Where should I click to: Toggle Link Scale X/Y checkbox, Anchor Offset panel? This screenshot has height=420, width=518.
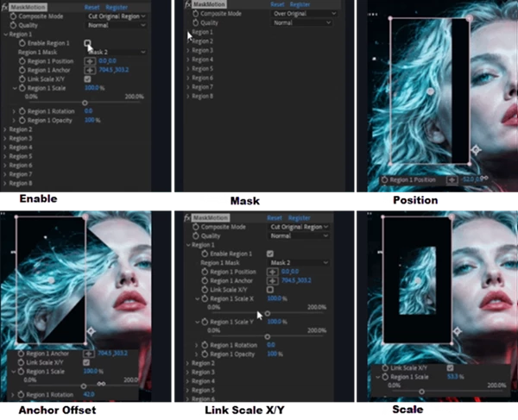click(86, 362)
